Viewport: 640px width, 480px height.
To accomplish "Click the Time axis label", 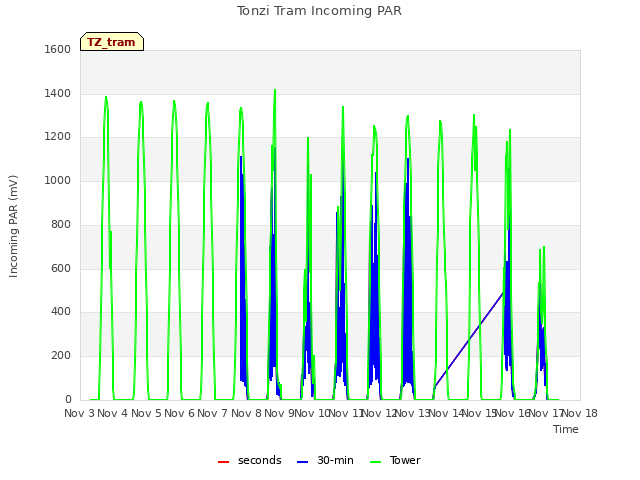I will [566, 429].
